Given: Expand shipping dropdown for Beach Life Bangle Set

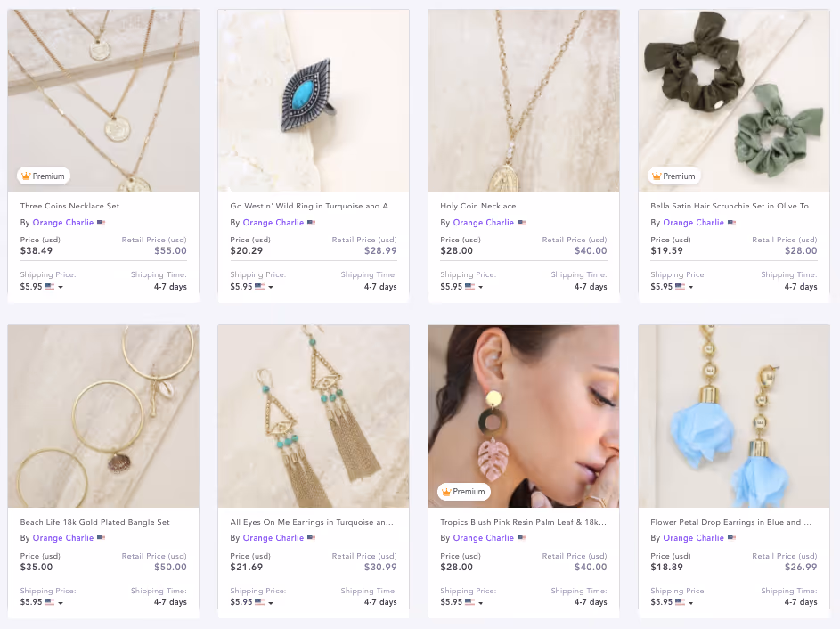Looking at the screenshot, I should click(61, 603).
